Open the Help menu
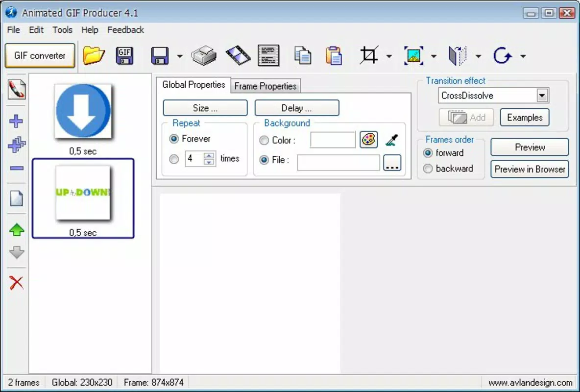 tap(90, 30)
